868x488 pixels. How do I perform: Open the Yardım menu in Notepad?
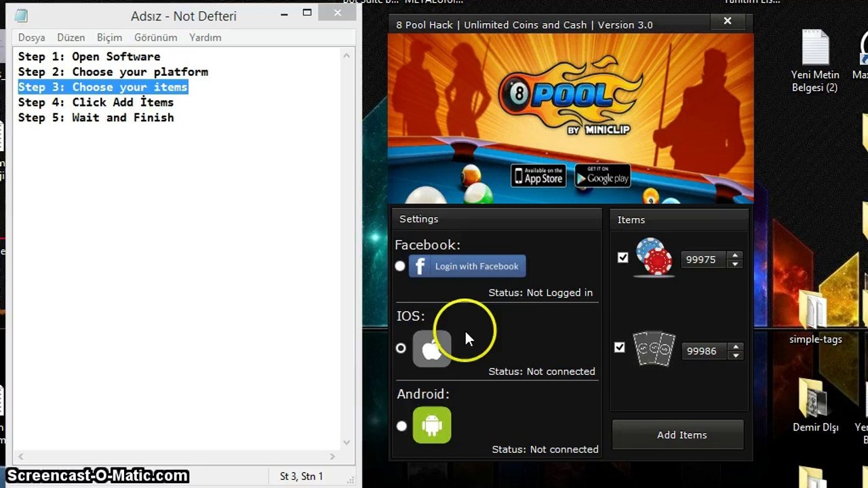pos(205,37)
